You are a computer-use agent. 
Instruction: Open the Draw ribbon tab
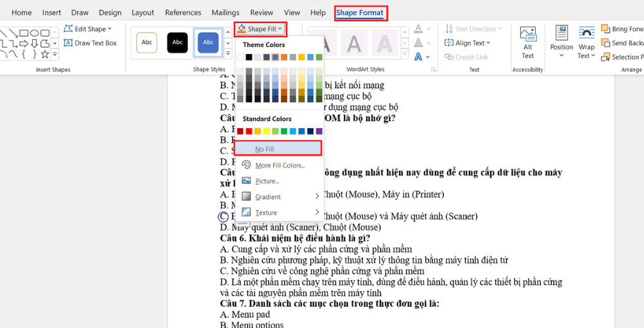pyautogui.click(x=80, y=13)
